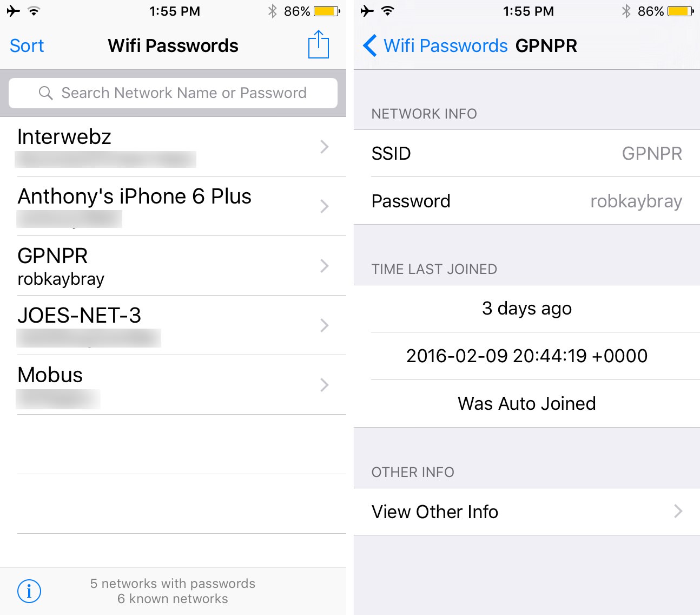The height and width of the screenshot is (615, 700).
Task: Tap the battery icon in left status bar
Action: point(327,11)
